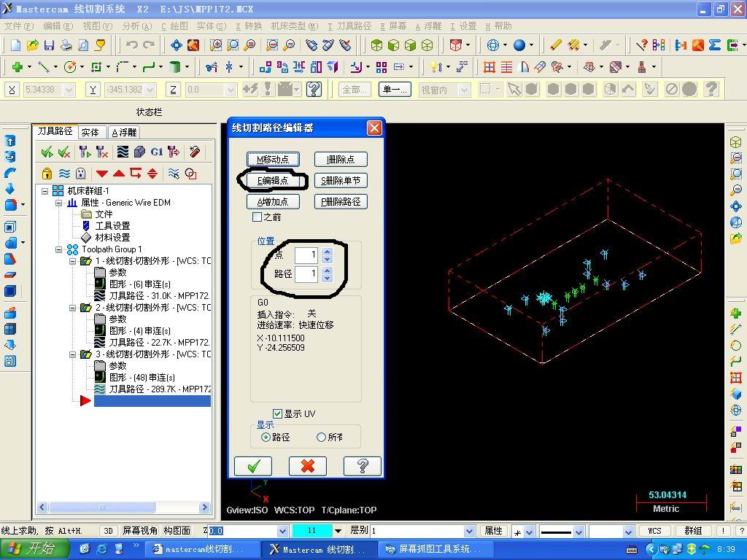747x560 pixels.
Task: Click the red move insert arrow up icon
Action: (x=119, y=174)
